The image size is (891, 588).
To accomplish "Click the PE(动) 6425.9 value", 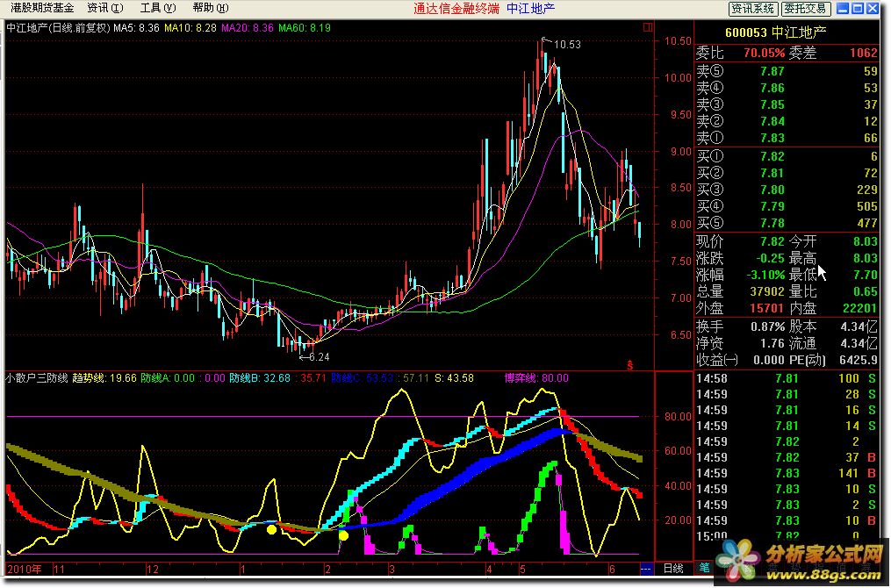I will [x=859, y=360].
